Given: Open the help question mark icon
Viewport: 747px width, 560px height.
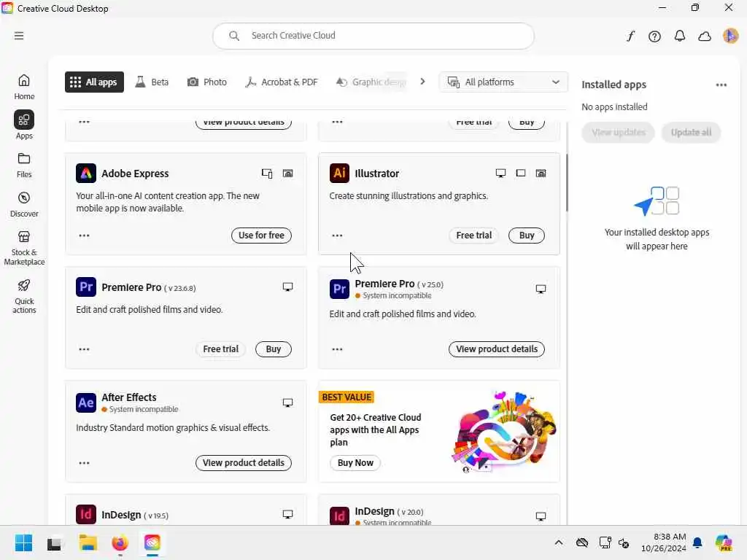Looking at the screenshot, I should 654,36.
